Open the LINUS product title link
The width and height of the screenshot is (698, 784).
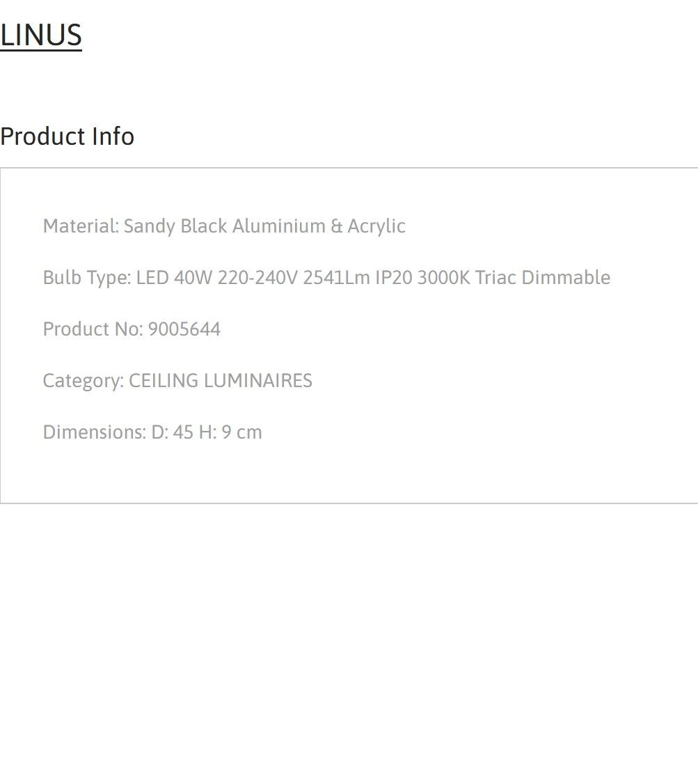(41, 35)
